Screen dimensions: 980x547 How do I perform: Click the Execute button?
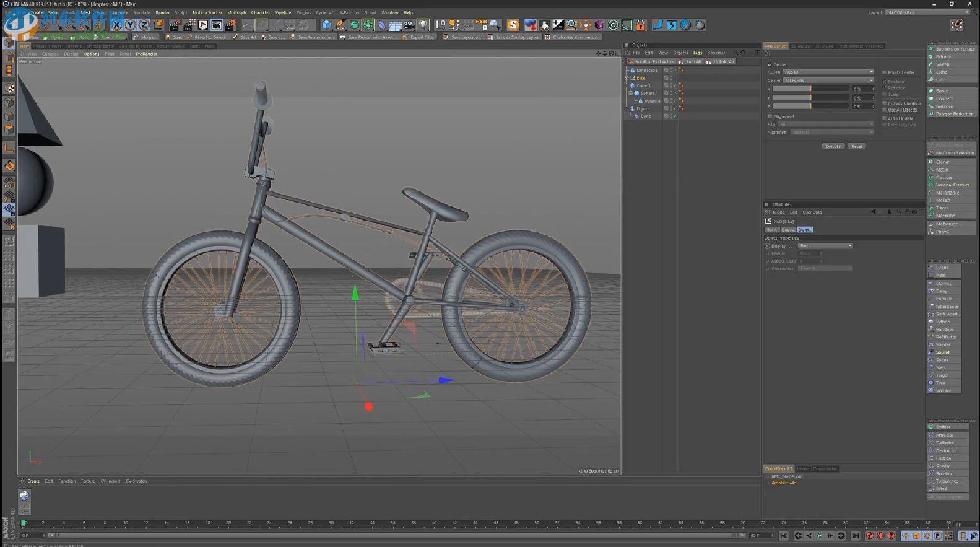pos(832,146)
